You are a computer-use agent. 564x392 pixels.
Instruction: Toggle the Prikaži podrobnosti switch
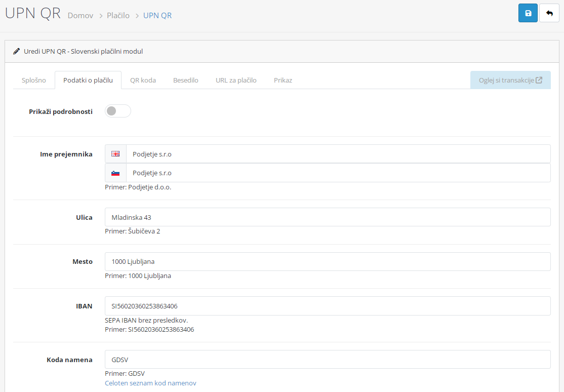[x=117, y=111]
